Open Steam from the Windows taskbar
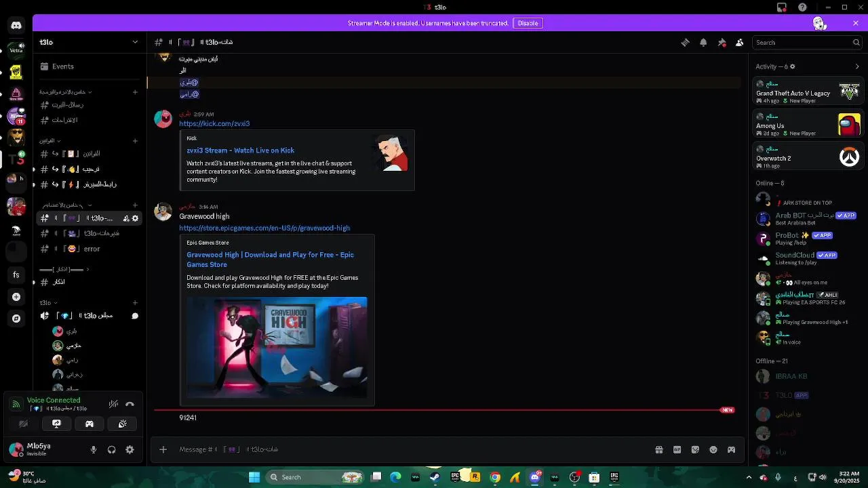This screenshot has width=868, height=488. coord(435,477)
